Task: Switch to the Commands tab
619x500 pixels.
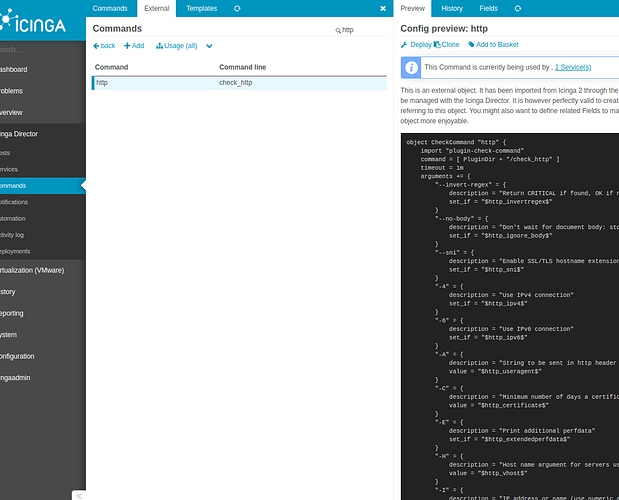Action: coord(110,8)
